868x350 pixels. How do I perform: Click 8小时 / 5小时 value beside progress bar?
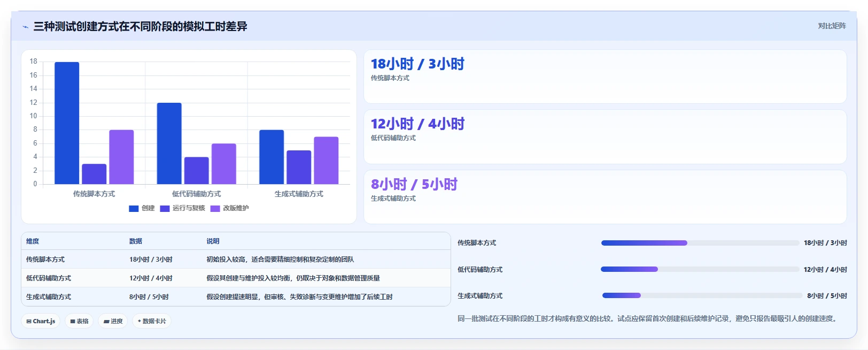827,296
